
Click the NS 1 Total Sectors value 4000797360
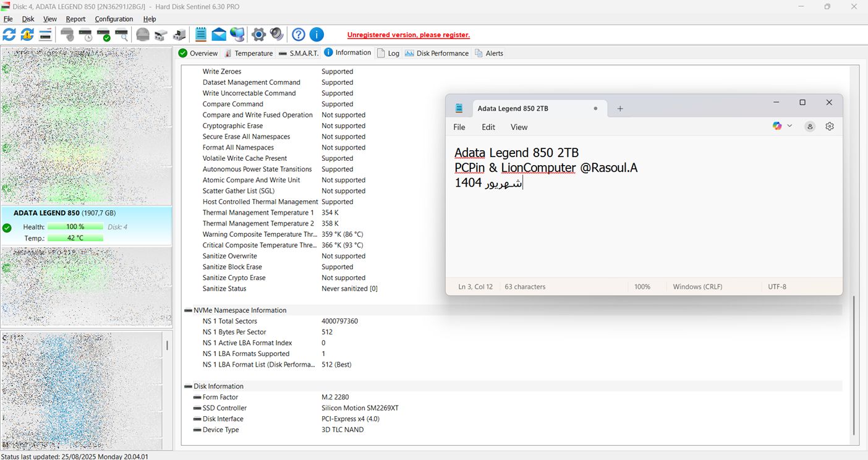[x=339, y=322]
